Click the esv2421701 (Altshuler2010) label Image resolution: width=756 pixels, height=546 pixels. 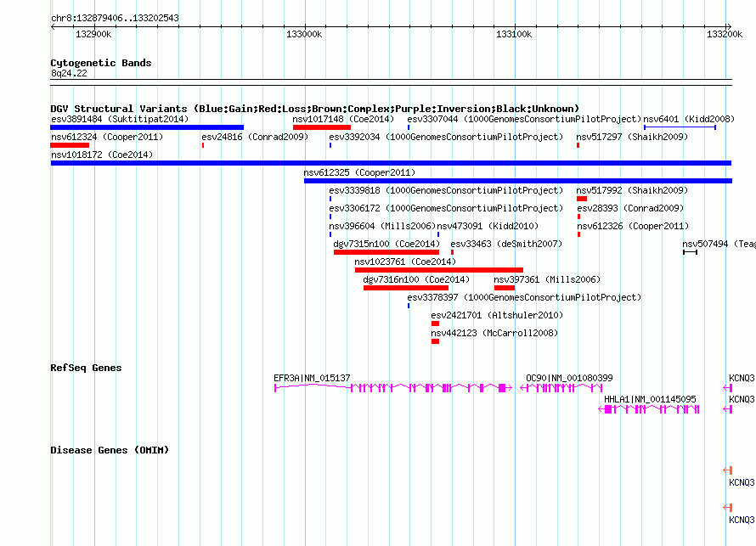click(497, 315)
